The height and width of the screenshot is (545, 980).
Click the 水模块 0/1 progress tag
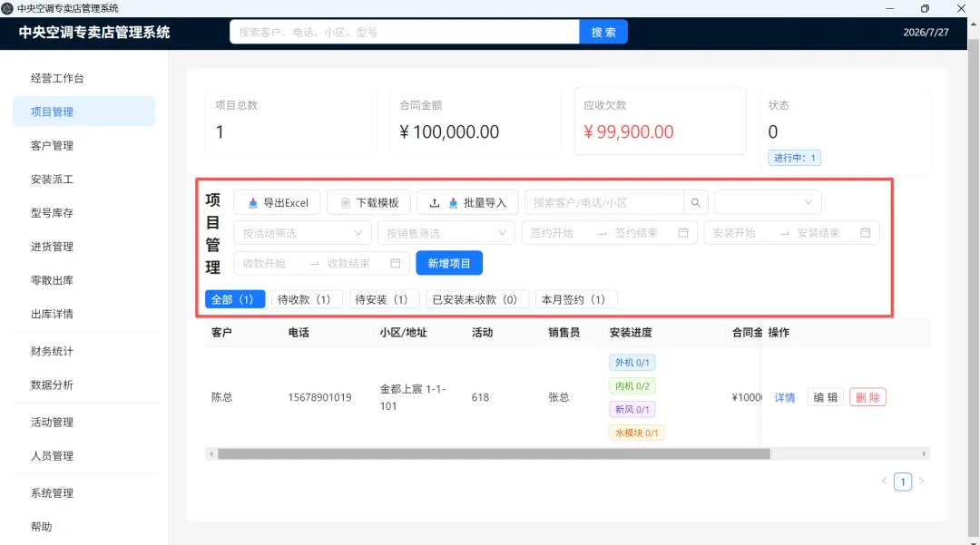[x=637, y=433]
